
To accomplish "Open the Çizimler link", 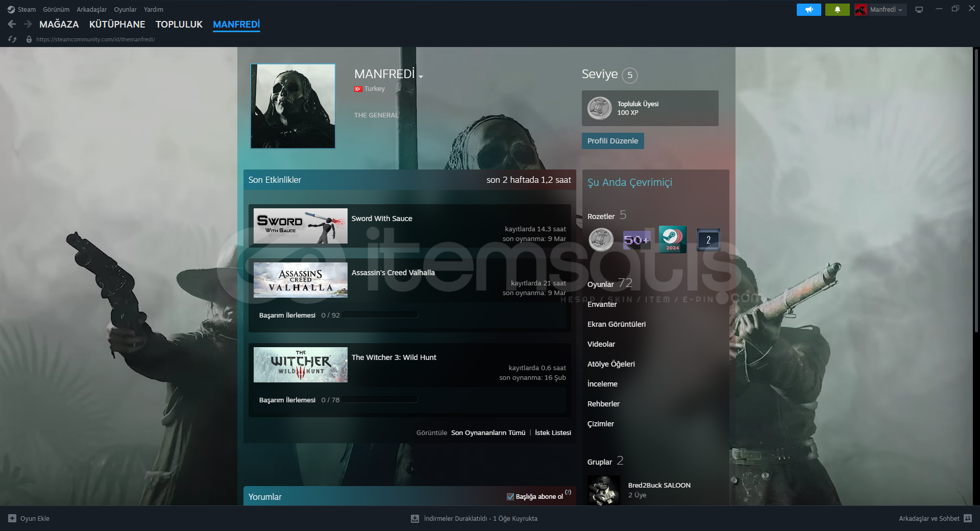I will click(601, 424).
